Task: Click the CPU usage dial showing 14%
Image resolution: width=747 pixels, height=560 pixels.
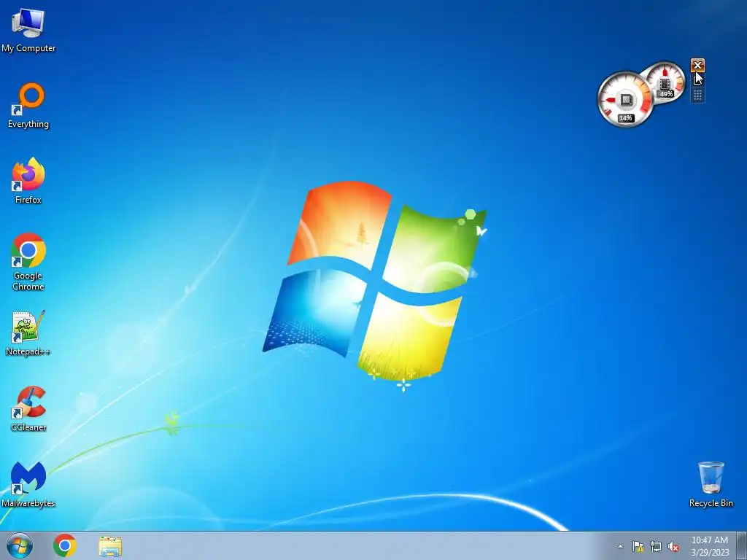Action: 625,100
